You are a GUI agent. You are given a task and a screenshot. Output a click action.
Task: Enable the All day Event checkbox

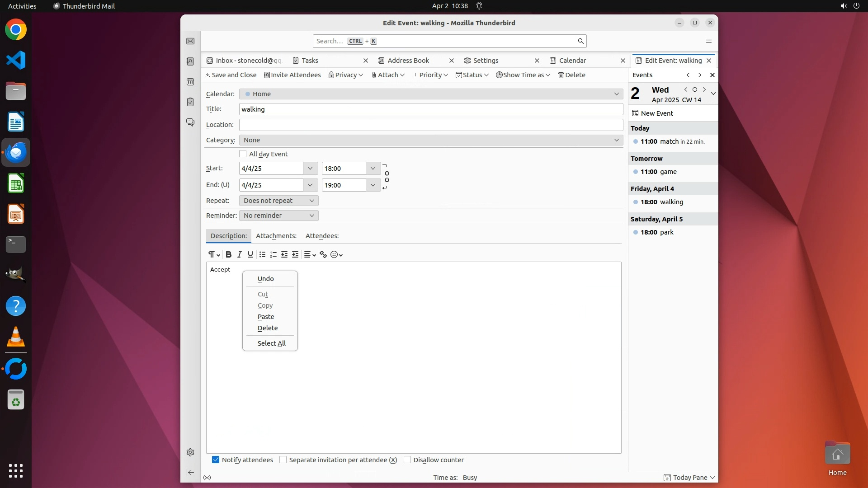tap(243, 154)
